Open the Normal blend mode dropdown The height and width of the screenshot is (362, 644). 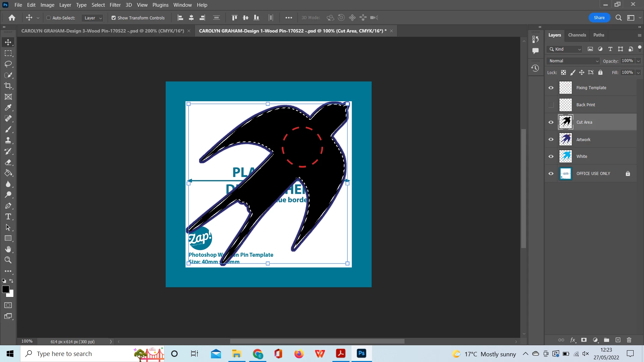point(573,61)
